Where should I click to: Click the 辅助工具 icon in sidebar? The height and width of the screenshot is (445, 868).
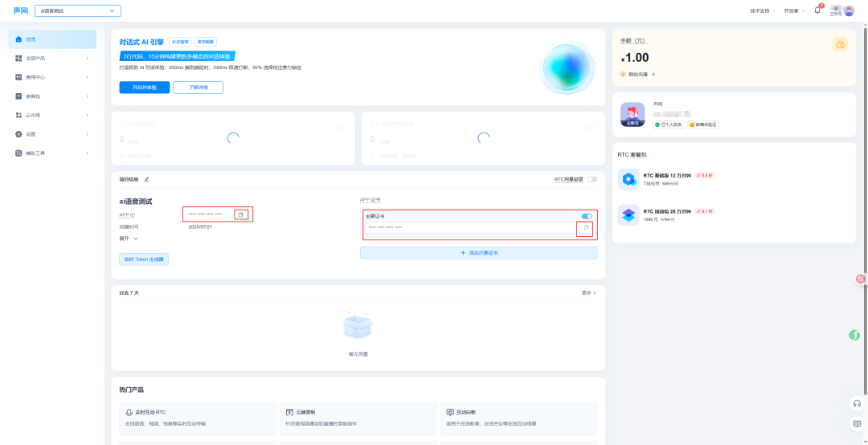coord(18,153)
